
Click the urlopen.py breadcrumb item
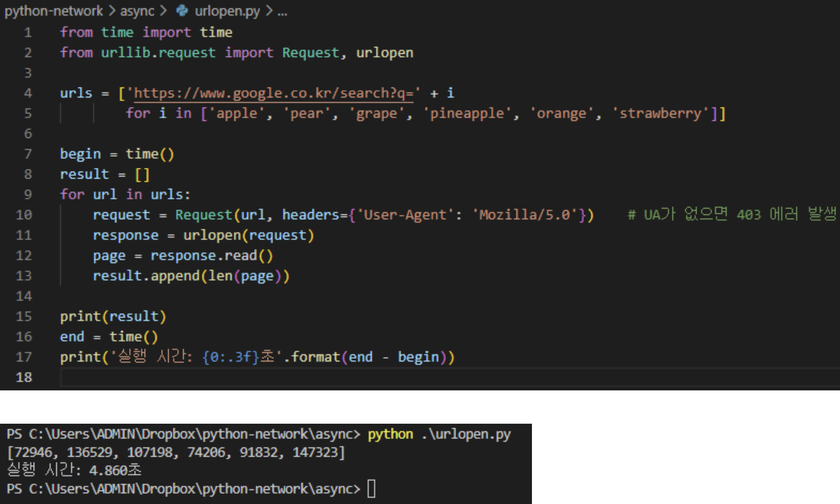click(x=227, y=11)
